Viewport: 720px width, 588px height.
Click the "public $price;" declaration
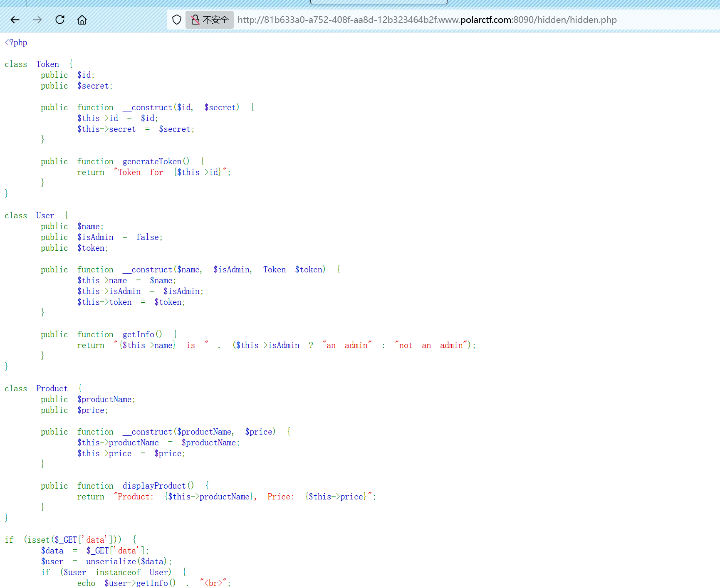tap(74, 410)
